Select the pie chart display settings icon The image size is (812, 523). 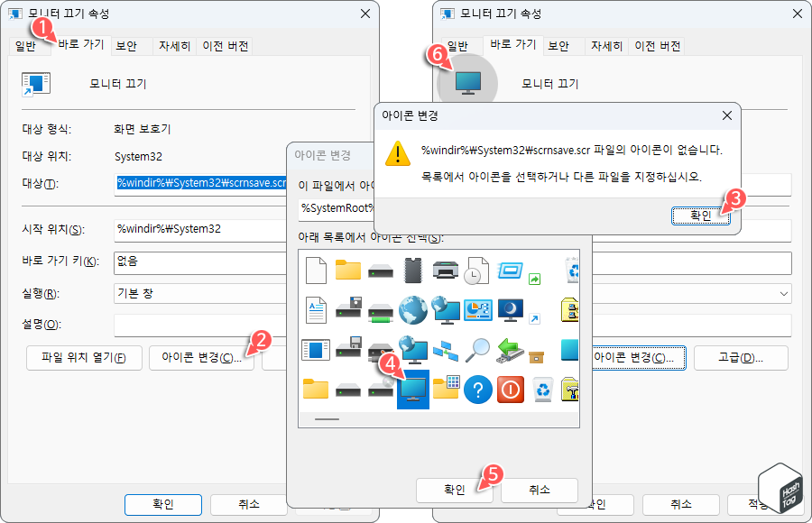[x=477, y=311]
